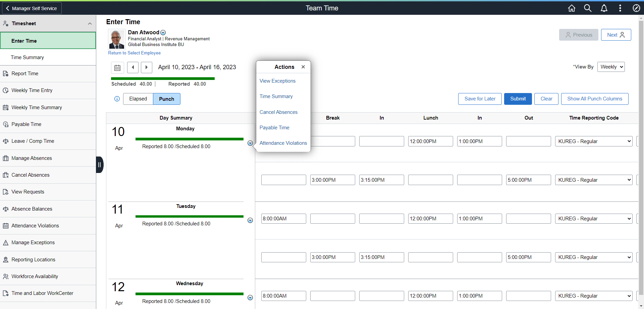644x309 pixels.
Task: Click Save for Later button
Action: pyautogui.click(x=480, y=99)
